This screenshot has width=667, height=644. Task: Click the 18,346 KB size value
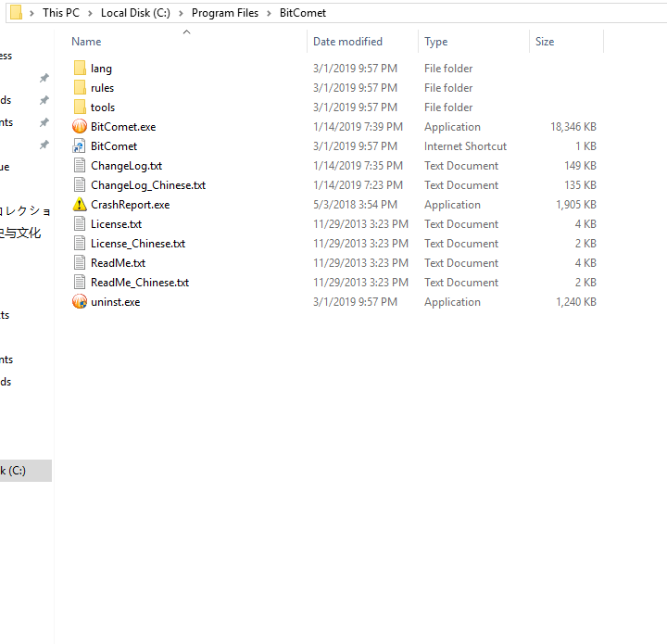coord(573,127)
